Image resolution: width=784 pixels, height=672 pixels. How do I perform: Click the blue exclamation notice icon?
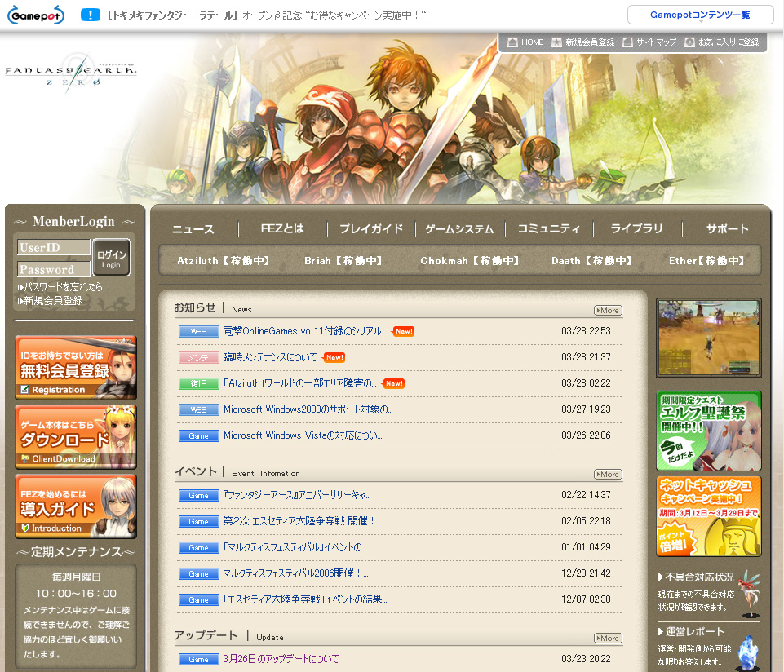coord(91,15)
